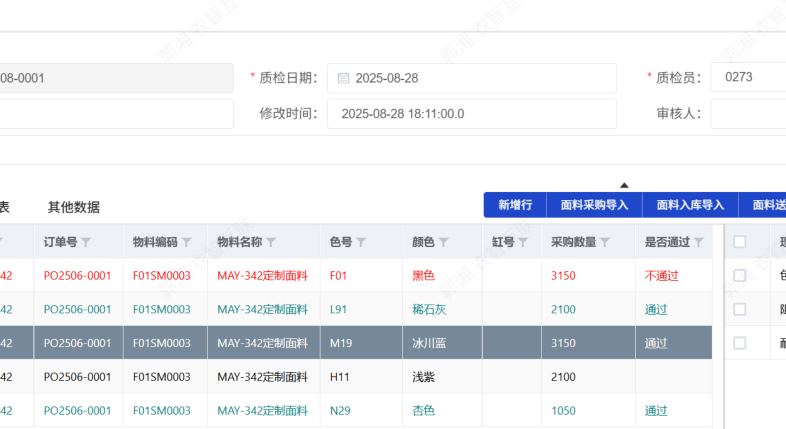Select the 稀石灰 color cell
Image resolution: width=786 pixels, height=429 pixels.
click(442, 310)
